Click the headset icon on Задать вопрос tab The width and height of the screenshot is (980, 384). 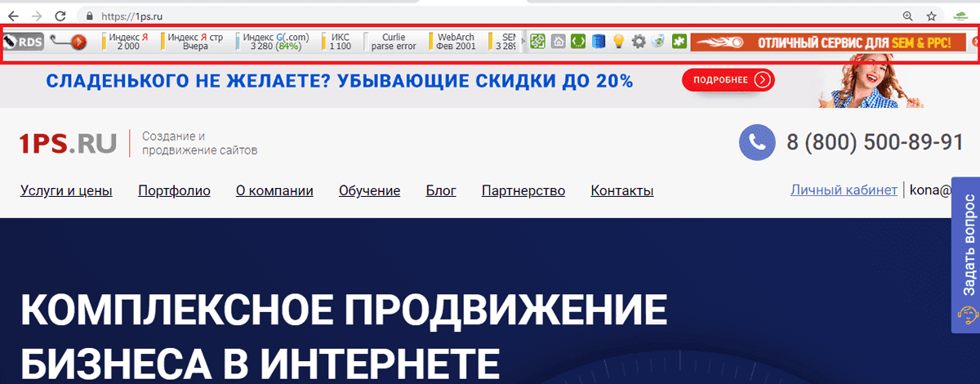[967, 315]
